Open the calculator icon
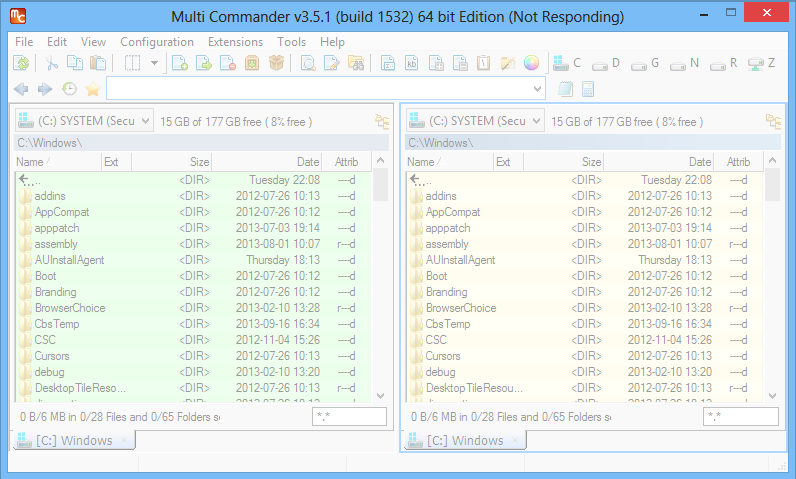Viewport: 796px width, 479px height. point(588,89)
